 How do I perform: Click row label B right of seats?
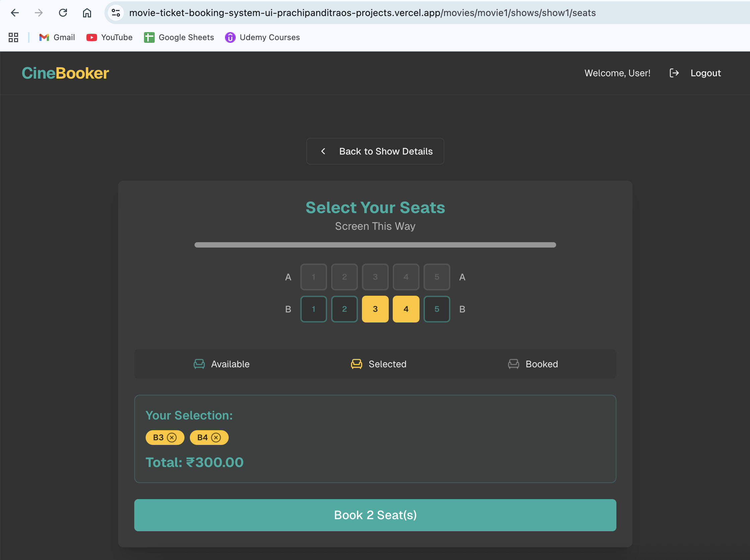point(462,309)
